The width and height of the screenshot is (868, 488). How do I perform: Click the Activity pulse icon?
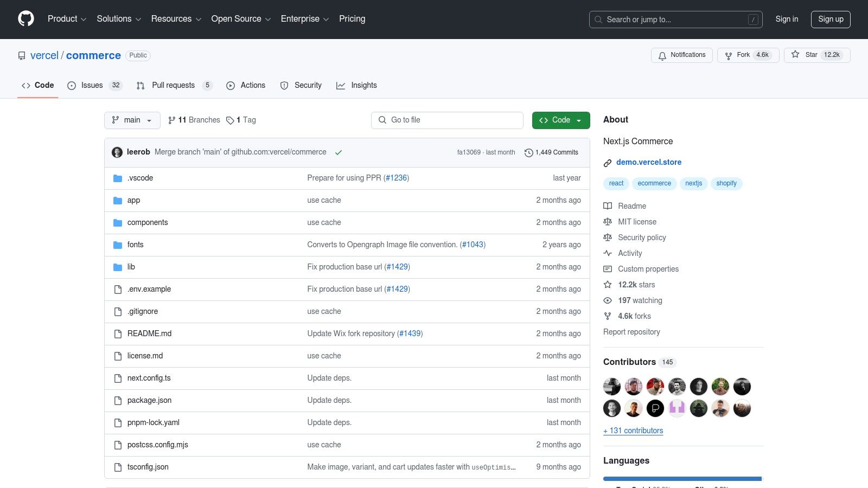(x=608, y=253)
